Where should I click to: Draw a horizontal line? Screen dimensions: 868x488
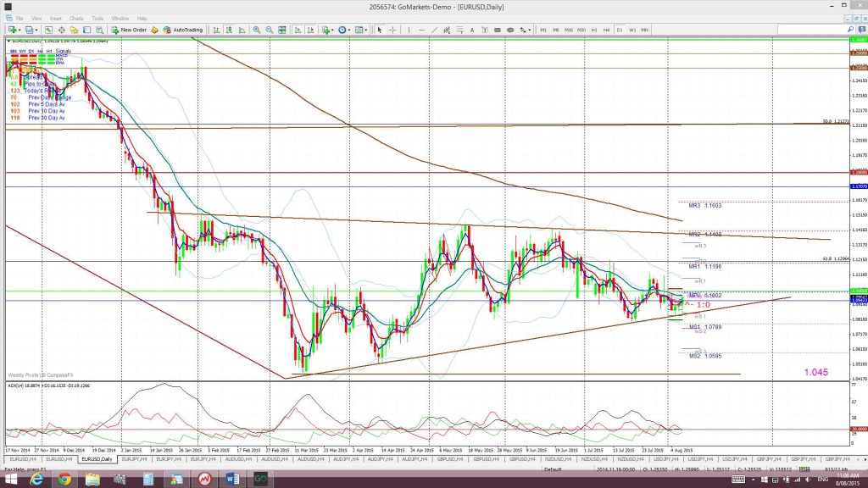[422, 30]
